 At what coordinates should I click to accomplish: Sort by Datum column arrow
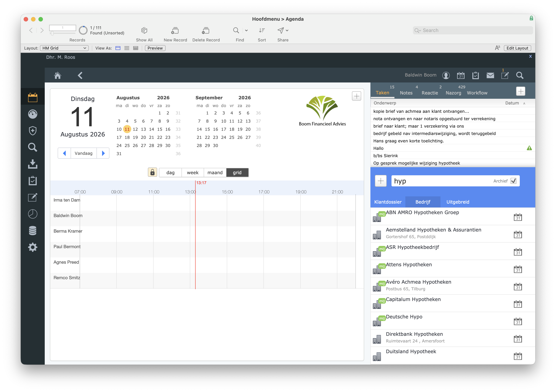[524, 103]
